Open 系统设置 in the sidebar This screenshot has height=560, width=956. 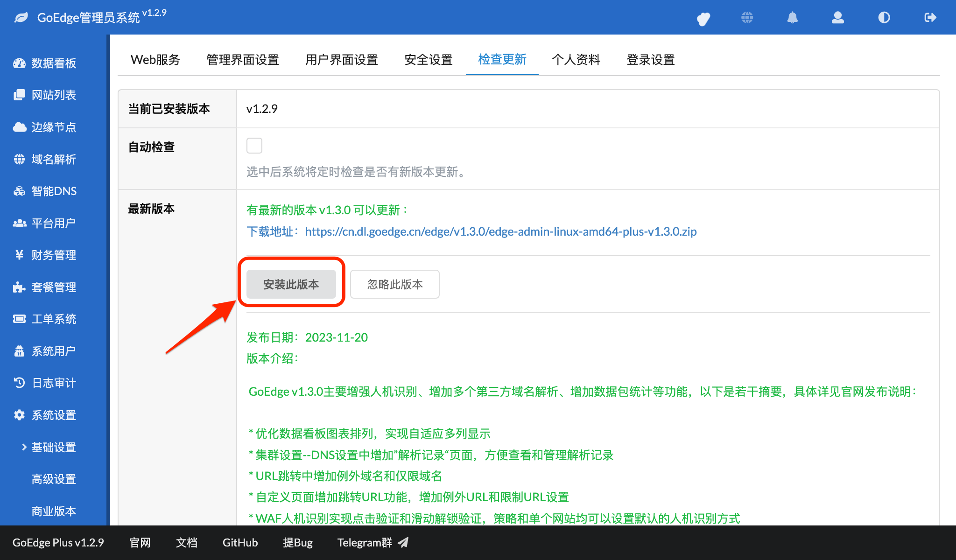(53, 415)
